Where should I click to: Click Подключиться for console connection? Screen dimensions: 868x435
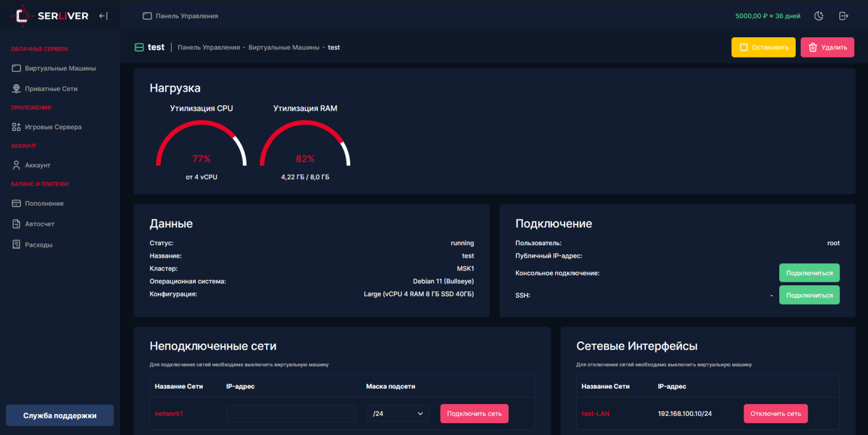pyautogui.click(x=809, y=273)
